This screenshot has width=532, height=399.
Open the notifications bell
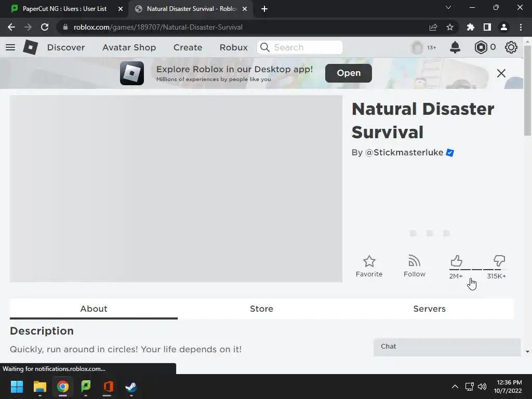click(x=455, y=47)
